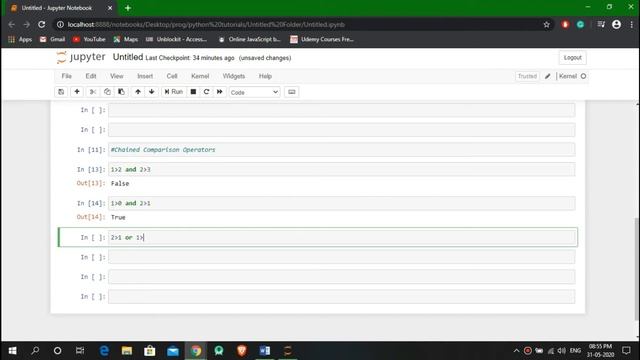Select the cell with Chained Comparison Operators comment
Image resolution: width=640 pixels, height=360 pixels.
point(342,150)
